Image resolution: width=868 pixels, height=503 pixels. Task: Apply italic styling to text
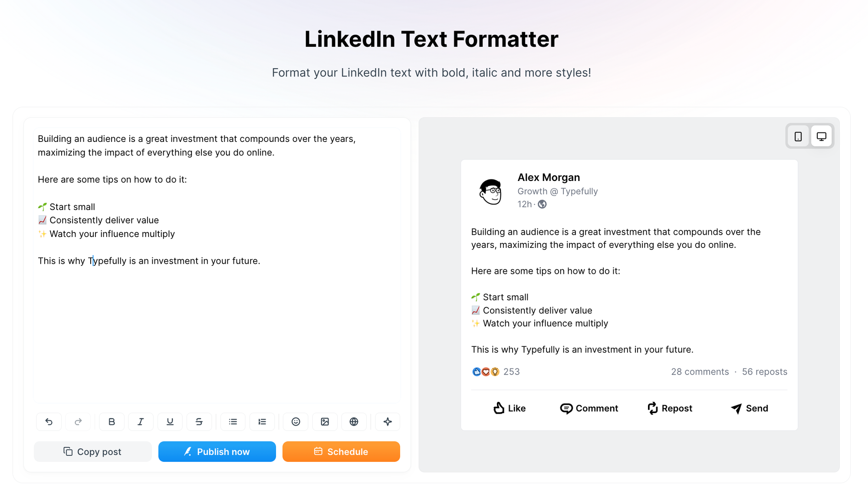pyautogui.click(x=141, y=421)
